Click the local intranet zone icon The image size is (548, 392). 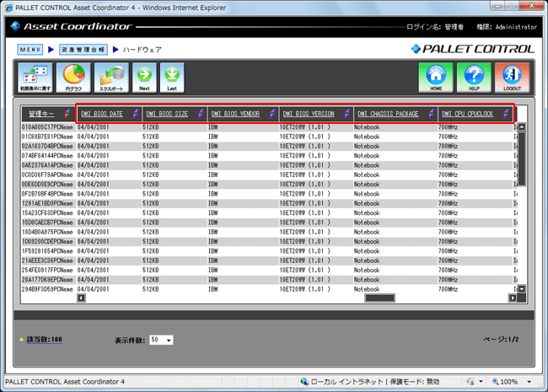click(x=304, y=382)
